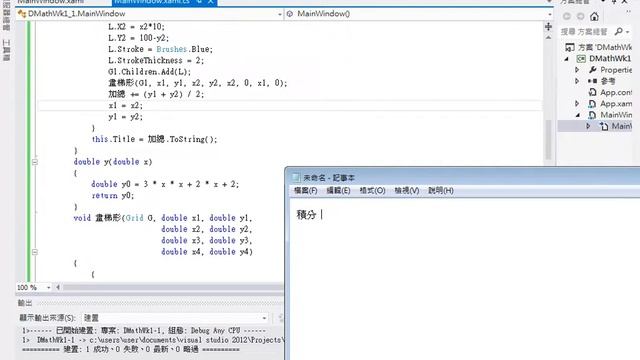The image size is (640, 360).
Task: Click output line '已開始建置: 專案: DMathWk1-1'
Action: point(144,330)
